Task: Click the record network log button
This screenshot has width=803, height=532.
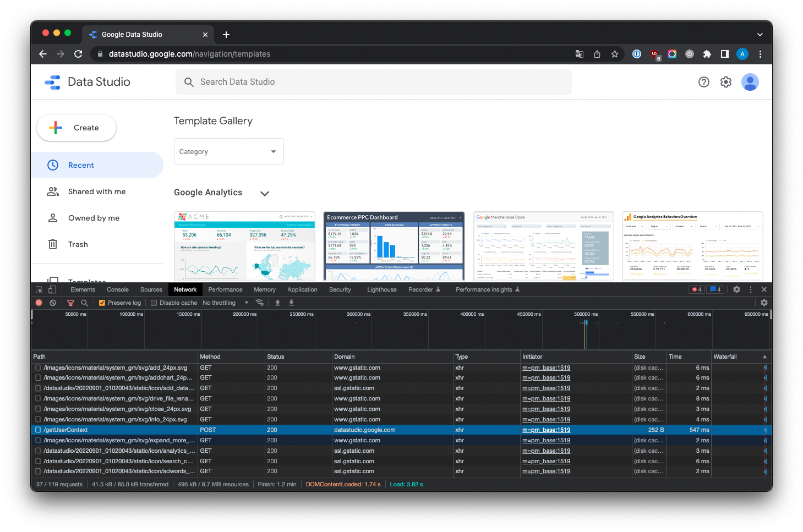Action: (39, 303)
